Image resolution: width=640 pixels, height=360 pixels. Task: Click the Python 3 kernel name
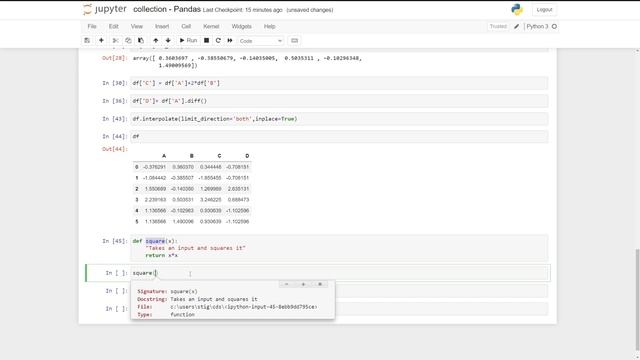[x=537, y=26]
